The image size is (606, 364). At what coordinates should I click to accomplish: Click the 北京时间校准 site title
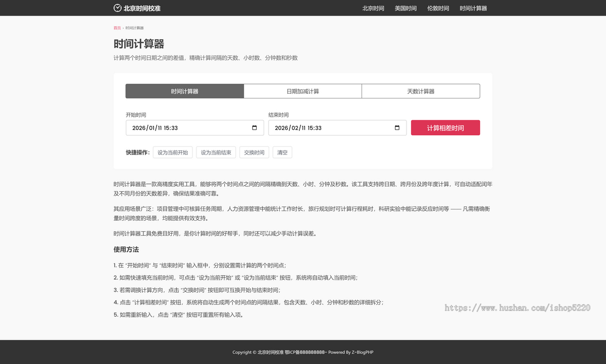pyautogui.click(x=142, y=8)
